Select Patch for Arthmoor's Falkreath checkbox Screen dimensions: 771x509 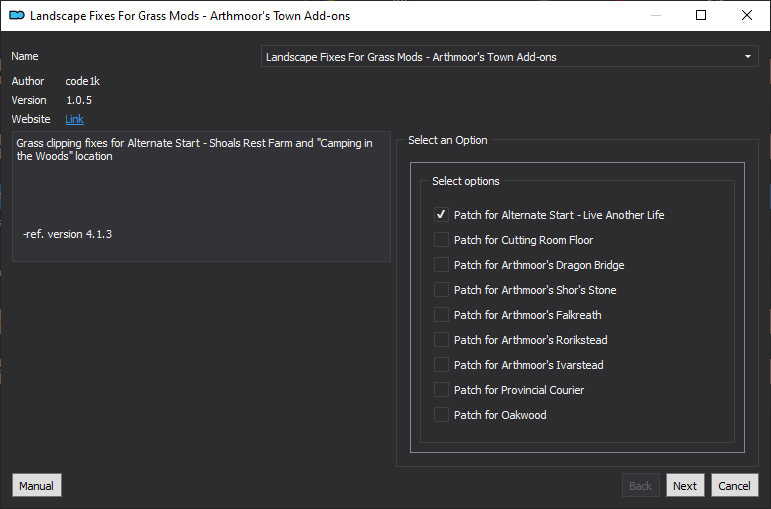point(441,315)
